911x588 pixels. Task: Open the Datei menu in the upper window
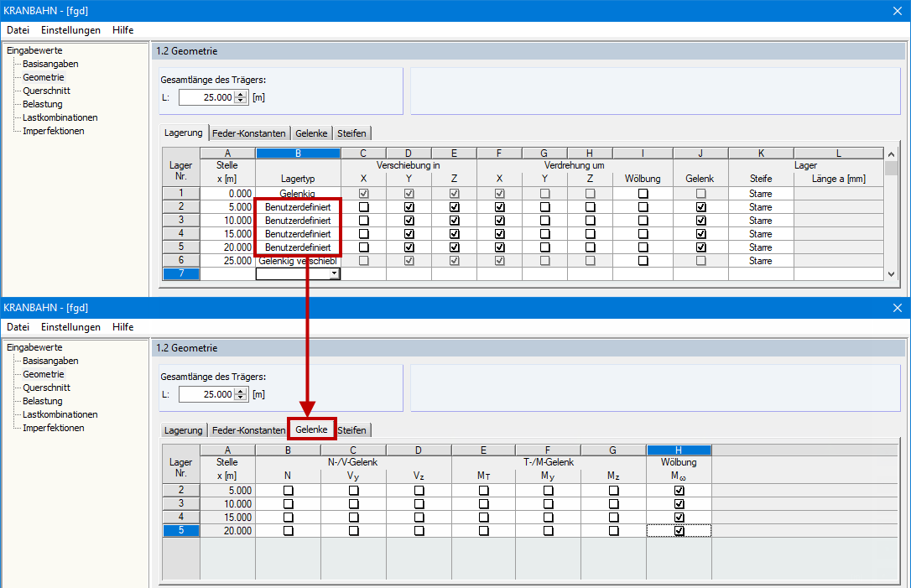pos(18,30)
